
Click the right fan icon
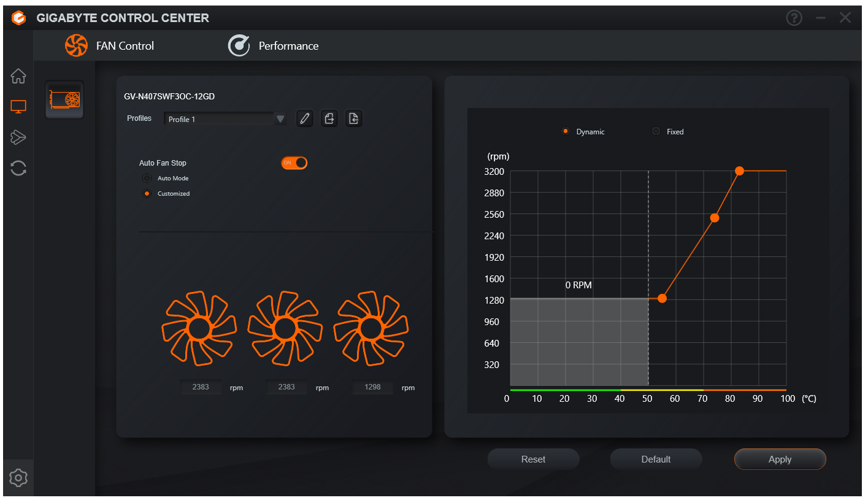click(371, 328)
